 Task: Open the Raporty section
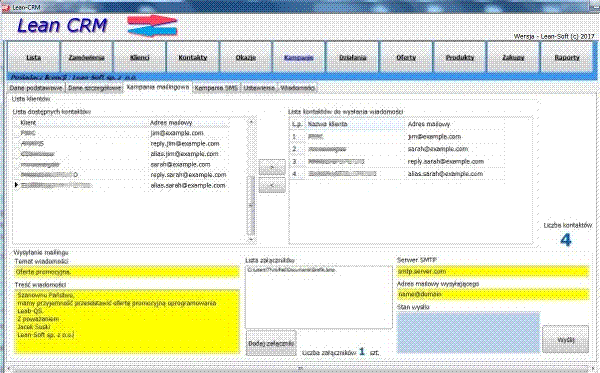click(x=567, y=57)
